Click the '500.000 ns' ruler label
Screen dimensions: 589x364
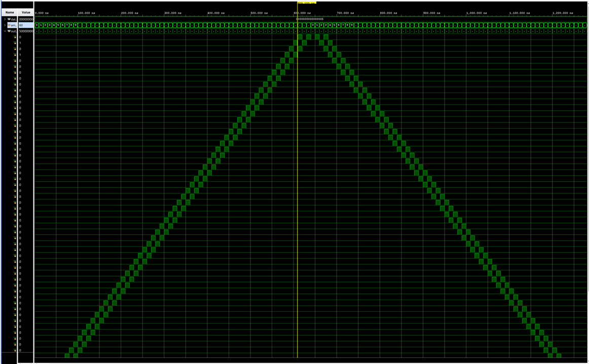pyautogui.click(x=259, y=13)
